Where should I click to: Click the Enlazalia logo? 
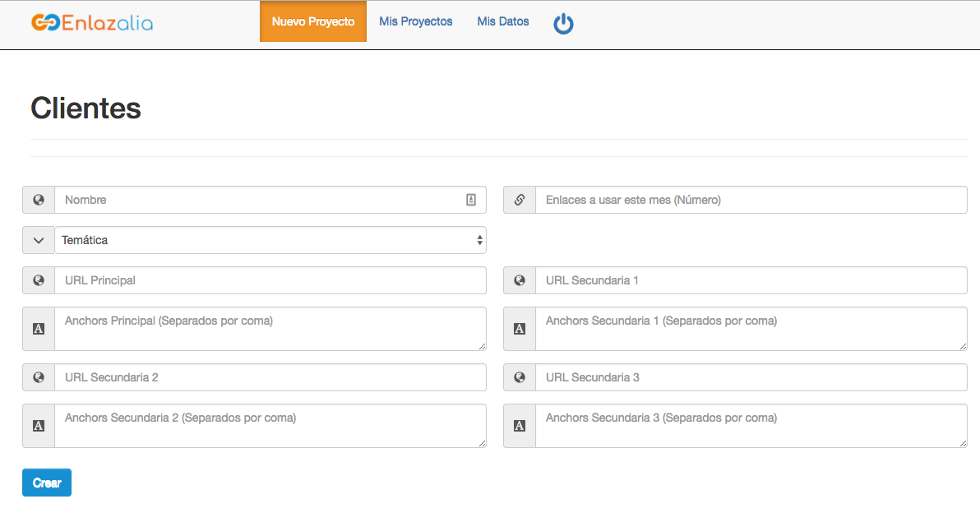coord(92,23)
